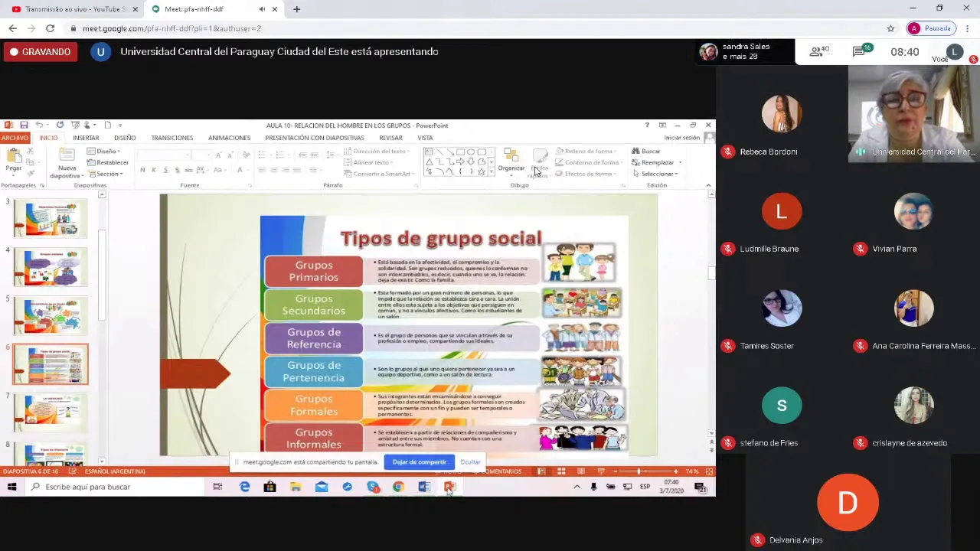Click the Buscar find tool
This screenshot has width=980, height=551.
pyautogui.click(x=646, y=151)
